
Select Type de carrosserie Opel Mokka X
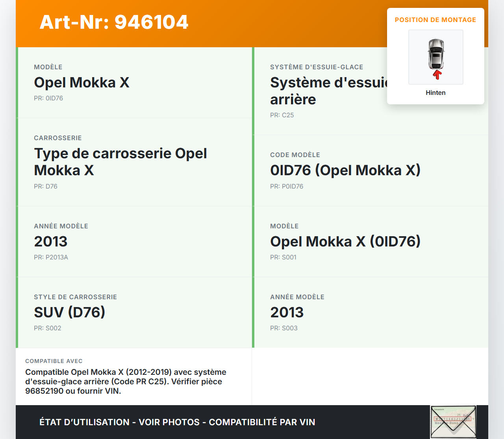click(x=120, y=161)
